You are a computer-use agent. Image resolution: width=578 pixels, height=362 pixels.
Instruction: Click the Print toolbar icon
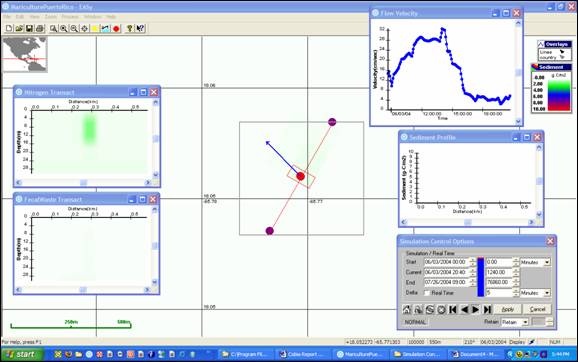[x=40, y=28]
